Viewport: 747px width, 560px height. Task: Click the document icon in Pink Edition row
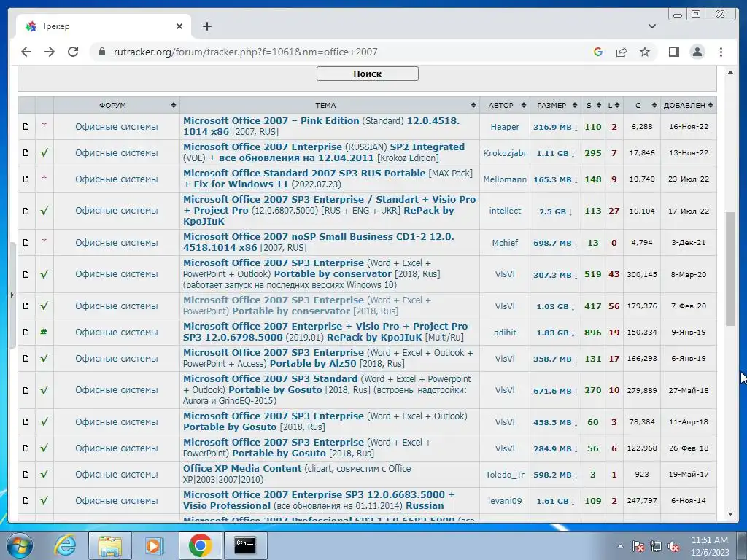pyautogui.click(x=26, y=127)
